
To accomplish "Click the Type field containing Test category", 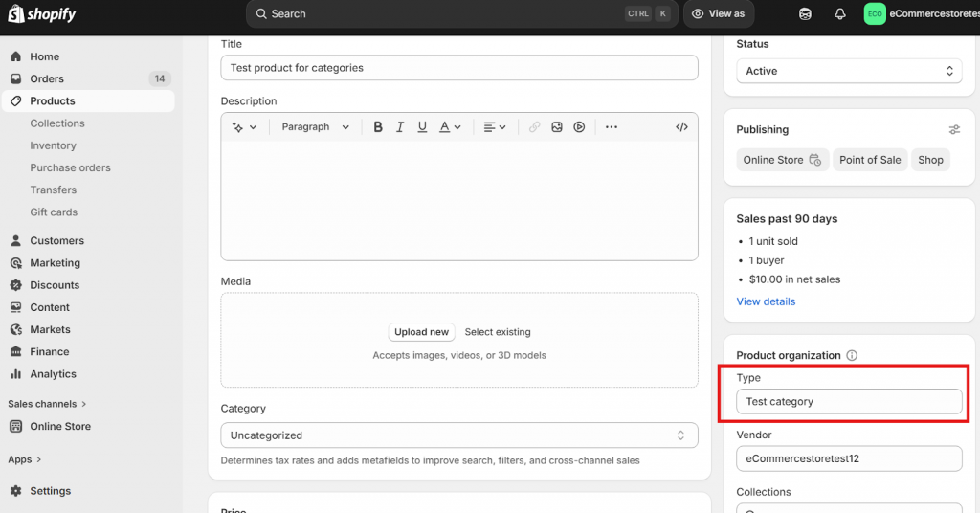I will [x=849, y=402].
